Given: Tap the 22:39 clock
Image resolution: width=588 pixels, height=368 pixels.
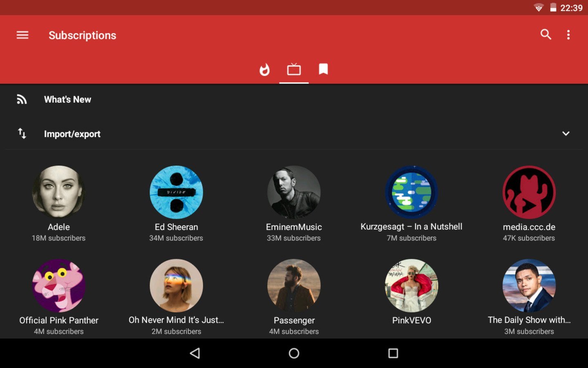Looking at the screenshot, I should click(x=571, y=8).
